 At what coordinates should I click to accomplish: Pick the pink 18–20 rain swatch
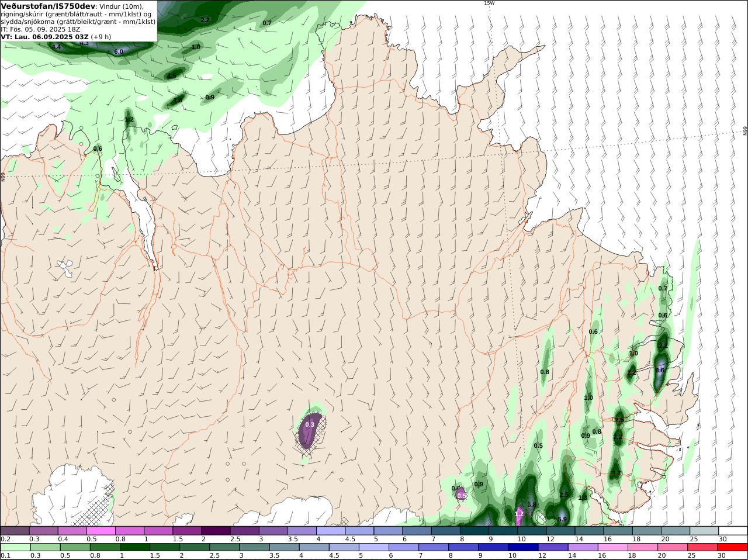click(643, 547)
